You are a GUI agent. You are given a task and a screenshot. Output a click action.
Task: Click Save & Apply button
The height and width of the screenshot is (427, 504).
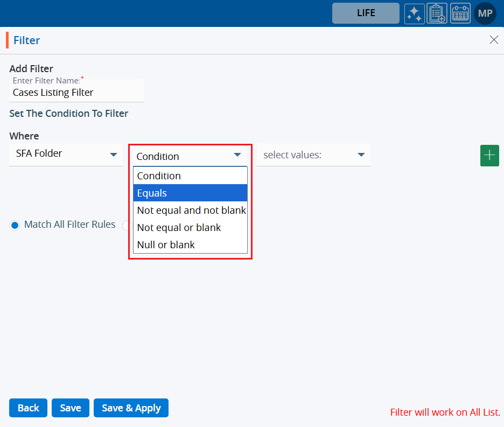pyautogui.click(x=131, y=408)
